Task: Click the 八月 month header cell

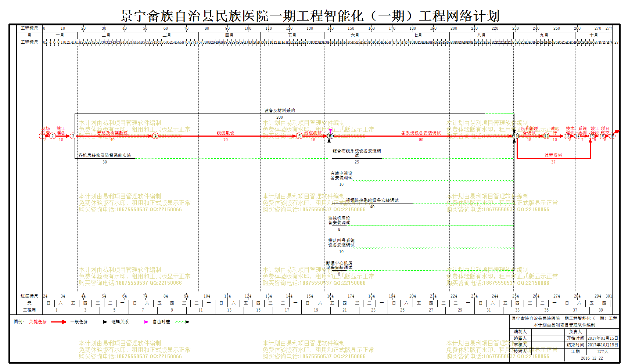Action: pyautogui.click(x=481, y=35)
